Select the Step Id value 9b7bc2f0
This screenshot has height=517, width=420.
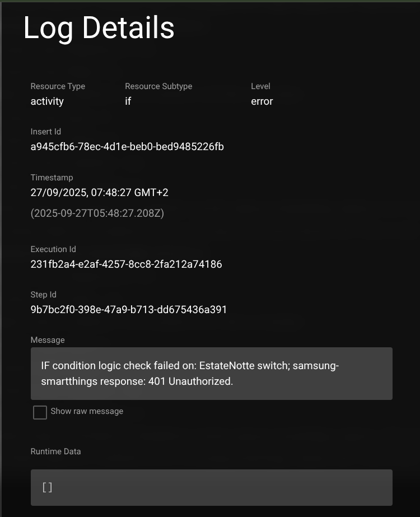pyautogui.click(x=128, y=309)
